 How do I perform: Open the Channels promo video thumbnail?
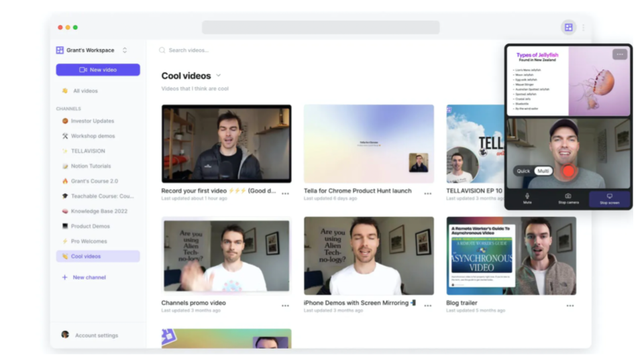(226, 256)
